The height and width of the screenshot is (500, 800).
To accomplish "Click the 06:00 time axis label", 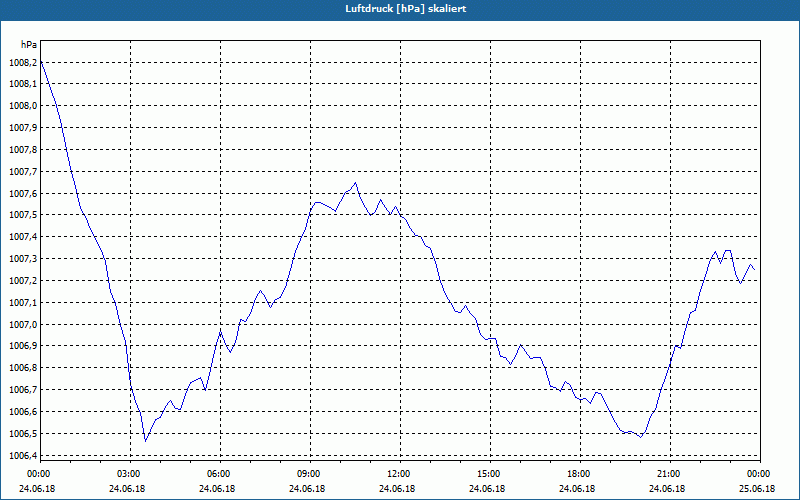I will pyautogui.click(x=220, y=474).
